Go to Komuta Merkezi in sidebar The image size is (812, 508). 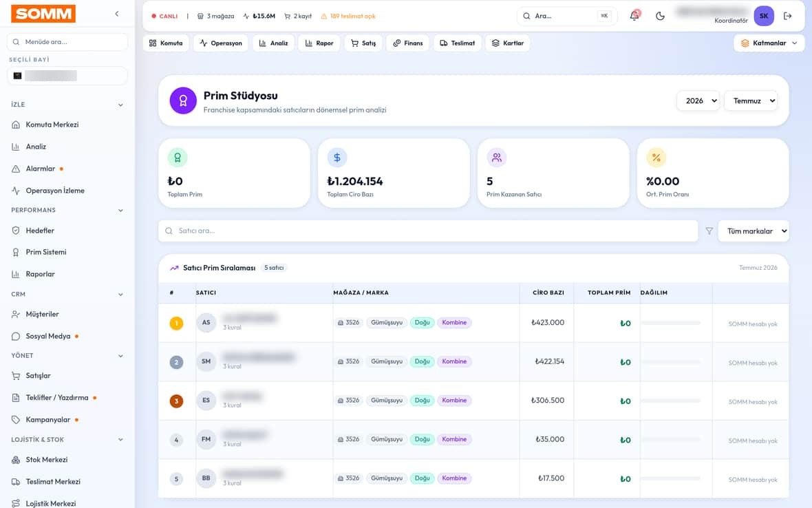pyautogui.click(x=52, y=125)
